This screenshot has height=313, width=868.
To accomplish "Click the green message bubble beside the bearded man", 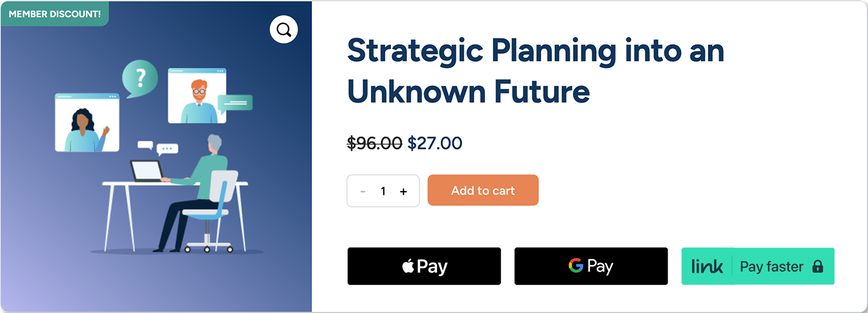I will (235, 103).
